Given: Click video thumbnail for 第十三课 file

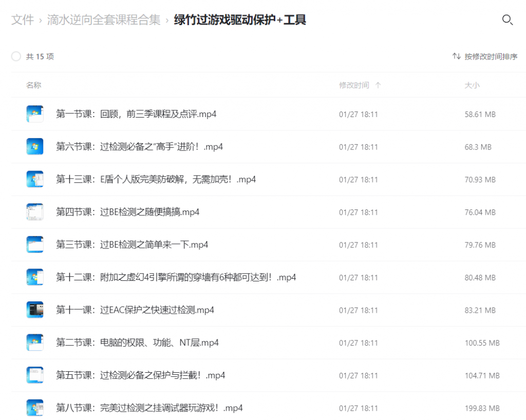Looking at the screenshot, I should pos(35,179).
